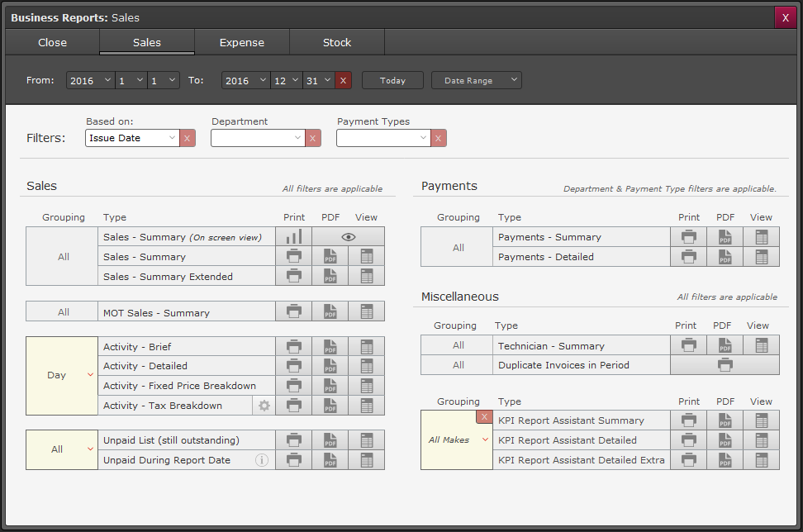Open the Department filter dropdown
803x532 pixels.
(x=258, y=138)
